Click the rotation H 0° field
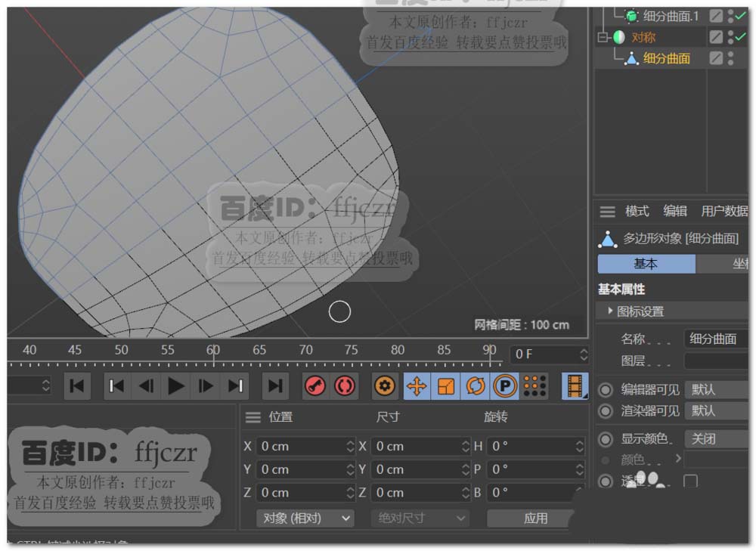This screenshot has width=756, height=551. click(x=536, y=447)
